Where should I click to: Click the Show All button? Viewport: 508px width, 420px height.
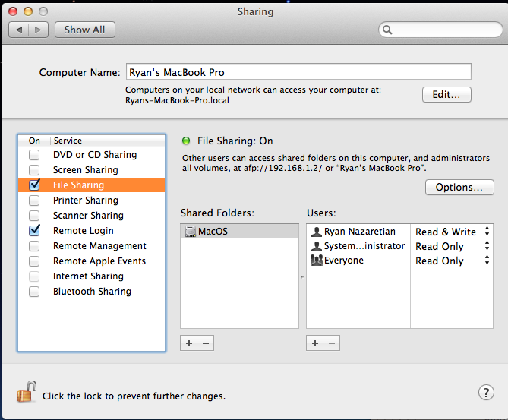85,30
